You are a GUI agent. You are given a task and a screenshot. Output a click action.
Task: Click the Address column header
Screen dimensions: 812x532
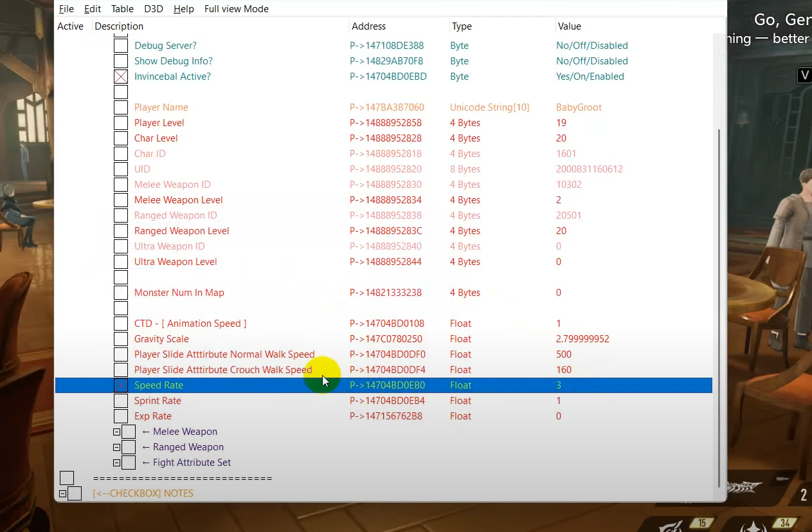coord(369,26)
